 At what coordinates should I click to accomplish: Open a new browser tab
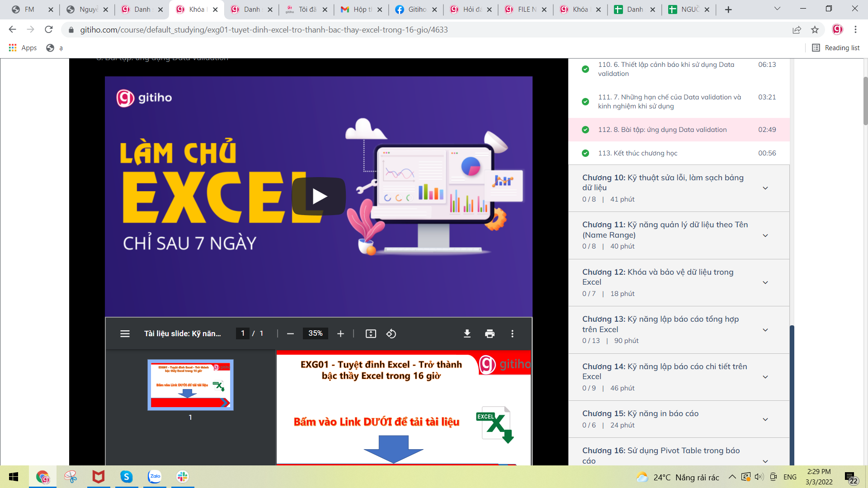(x=728, y=9)
